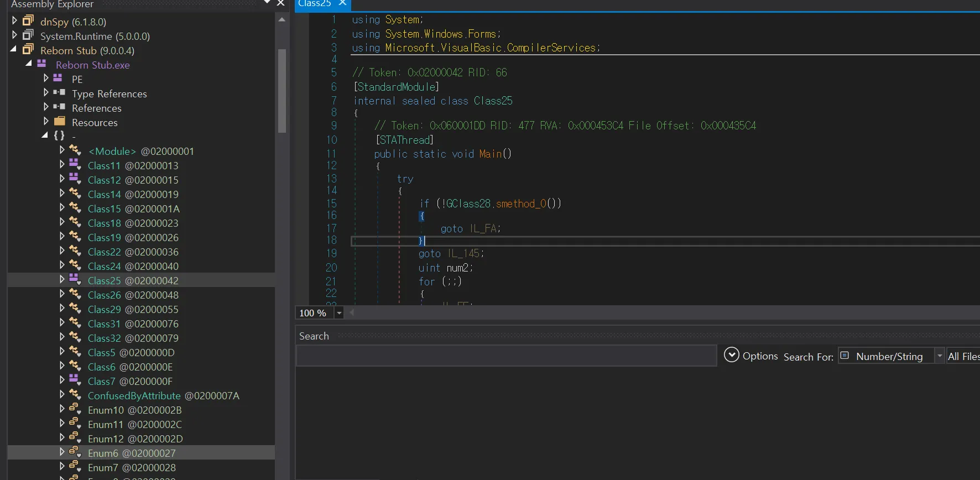The image size is (980, 480).
Task: Click the Assembly Explorer scrollbar up arrow
Action: [282, 20]
